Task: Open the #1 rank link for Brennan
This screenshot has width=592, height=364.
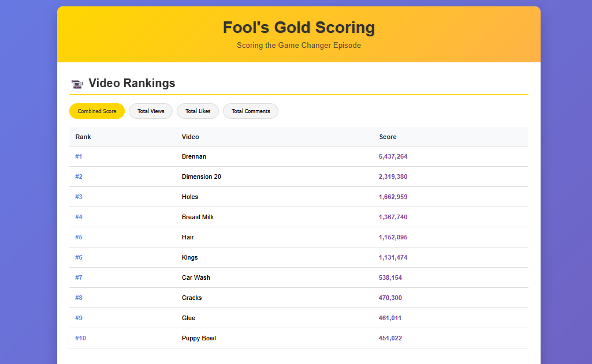Action: (79, 156)
